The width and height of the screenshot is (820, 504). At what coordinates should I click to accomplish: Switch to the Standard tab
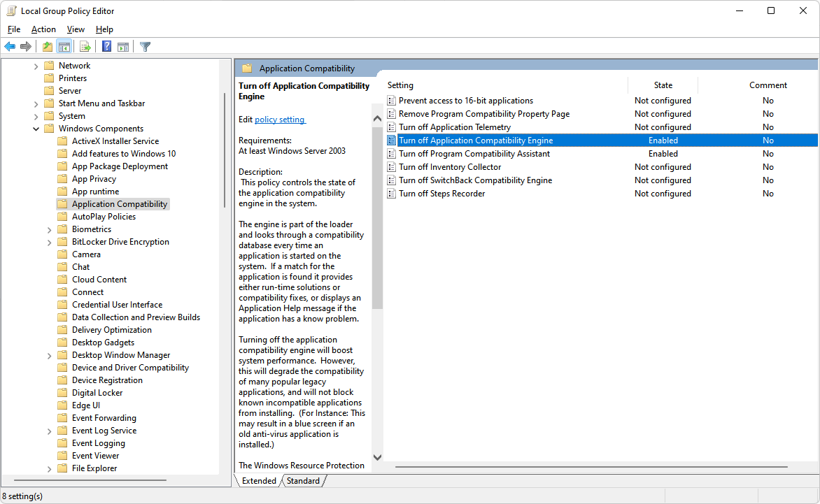[x=304, y=481]
